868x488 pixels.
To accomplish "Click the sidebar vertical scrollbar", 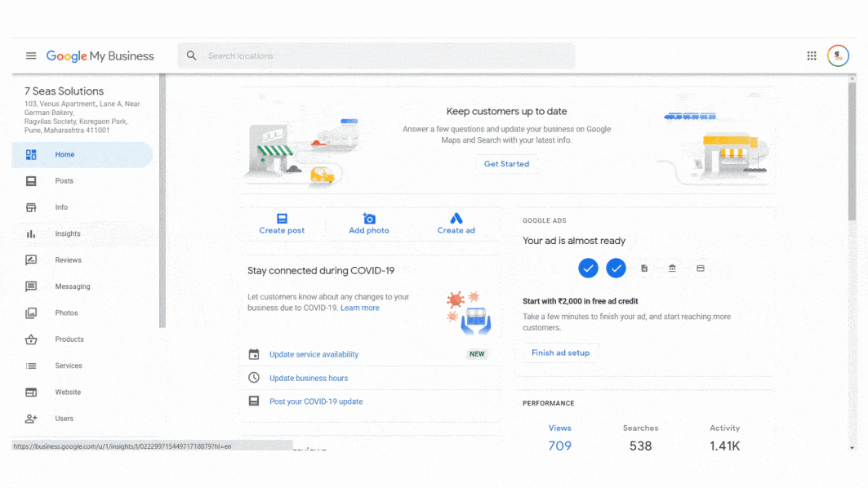I will click(162, 200).
